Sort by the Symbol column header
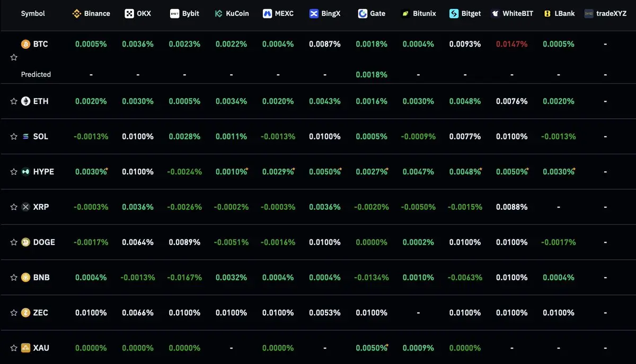This screenshot has width=636, height=364. [x=33, y=13]
